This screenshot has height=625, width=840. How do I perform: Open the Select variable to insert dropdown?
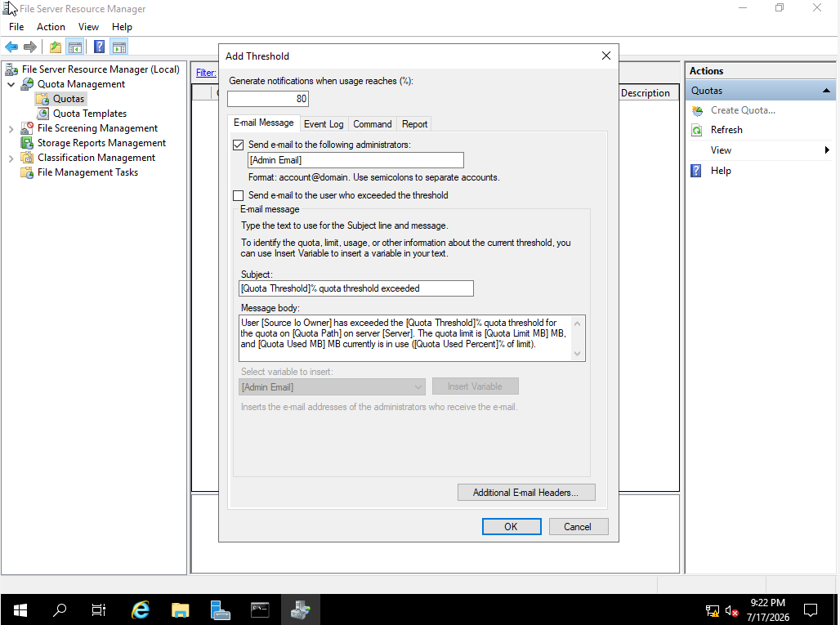pos(332,387)
